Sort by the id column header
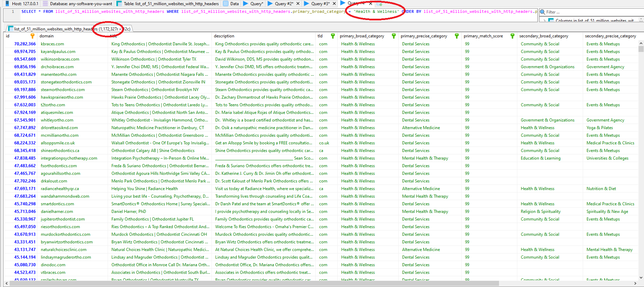 (x=20, y=36)
